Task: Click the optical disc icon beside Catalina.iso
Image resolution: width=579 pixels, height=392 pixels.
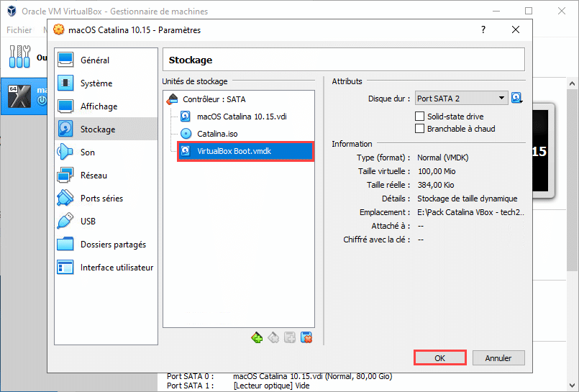Action: point(186,134)
